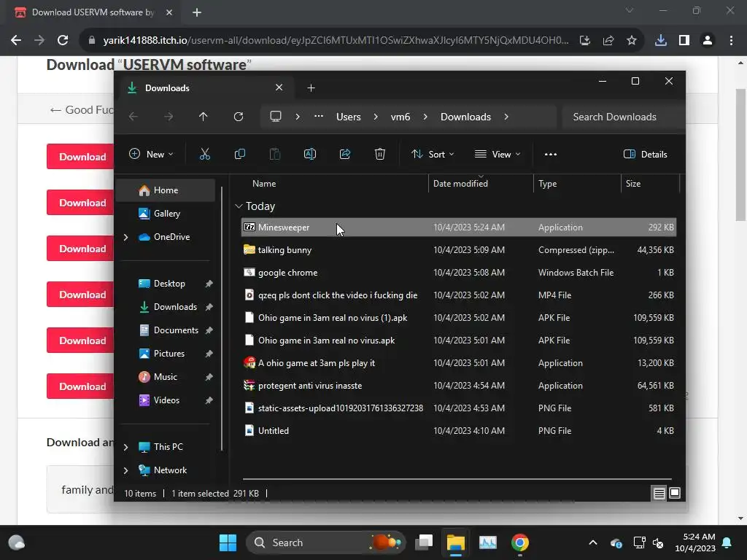Viewport: 747px width, 560px height.
Task: Open the New dropdown menu
Action: (151, 155)
